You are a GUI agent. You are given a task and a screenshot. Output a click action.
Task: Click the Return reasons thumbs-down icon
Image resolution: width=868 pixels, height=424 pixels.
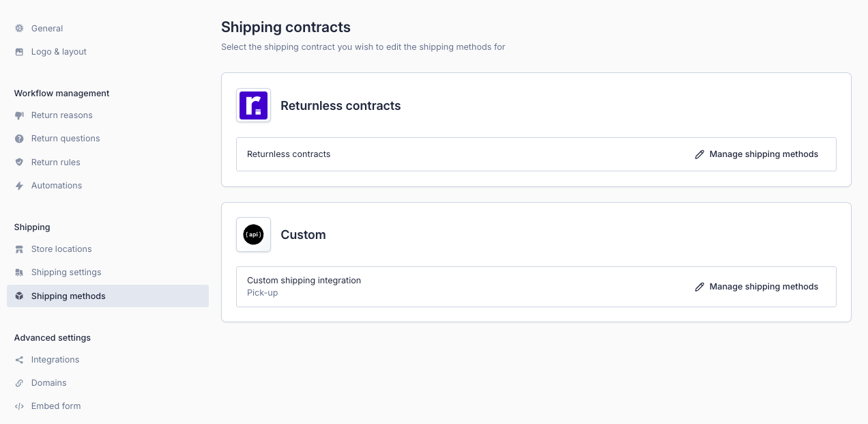pyautogui.click(x=19, y=115)
